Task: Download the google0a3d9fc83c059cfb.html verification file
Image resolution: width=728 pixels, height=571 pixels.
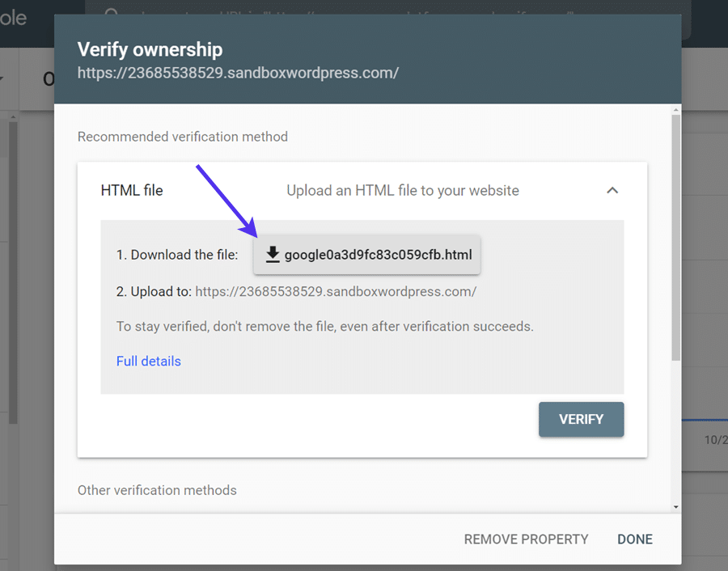Action: click(x=367, y=254)
